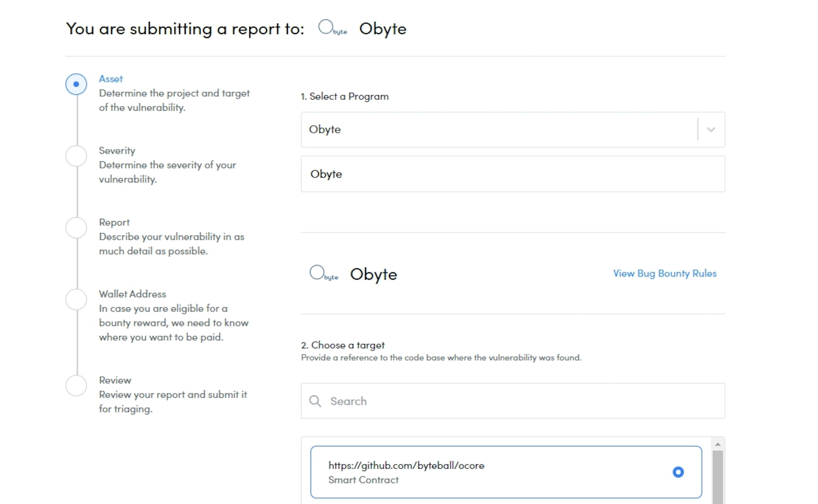Click the Search targets input field

point(513,401)
